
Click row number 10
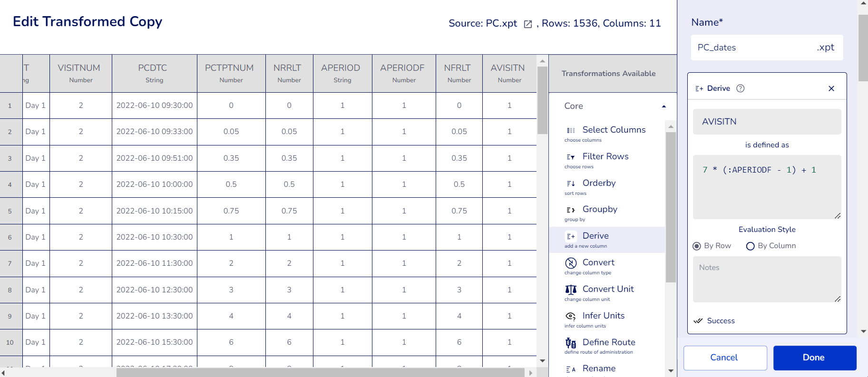click(x=10, y=342)
